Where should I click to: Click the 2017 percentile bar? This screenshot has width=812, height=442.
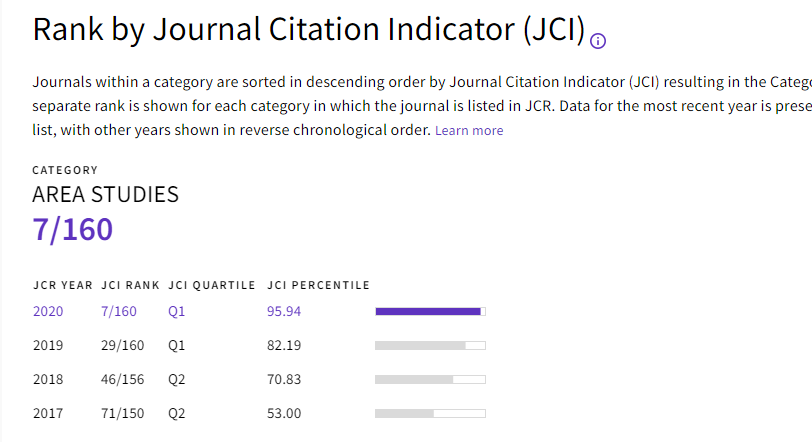(x=430, y=413)
